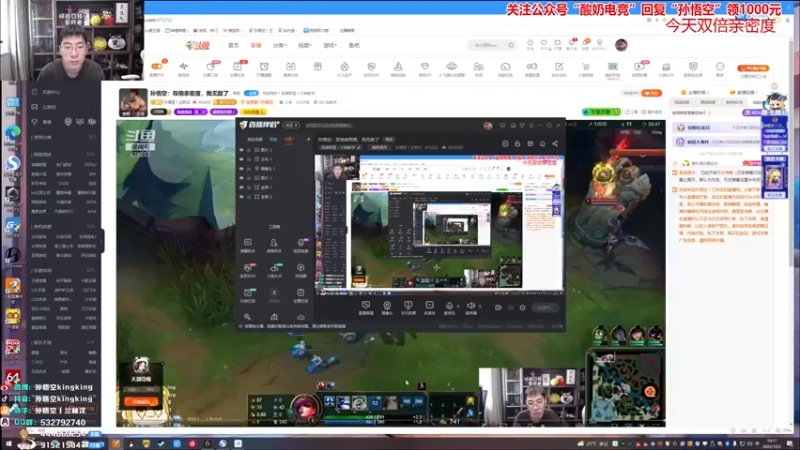Add a new scene with the plus icon
Screen dimensions: 800x450
[308, 139]
